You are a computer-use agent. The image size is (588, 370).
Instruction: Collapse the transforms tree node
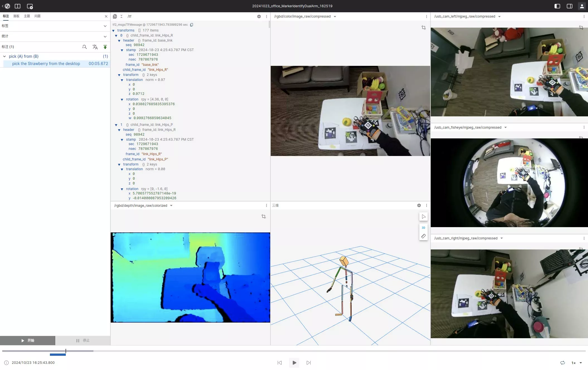tap(113, 30)
